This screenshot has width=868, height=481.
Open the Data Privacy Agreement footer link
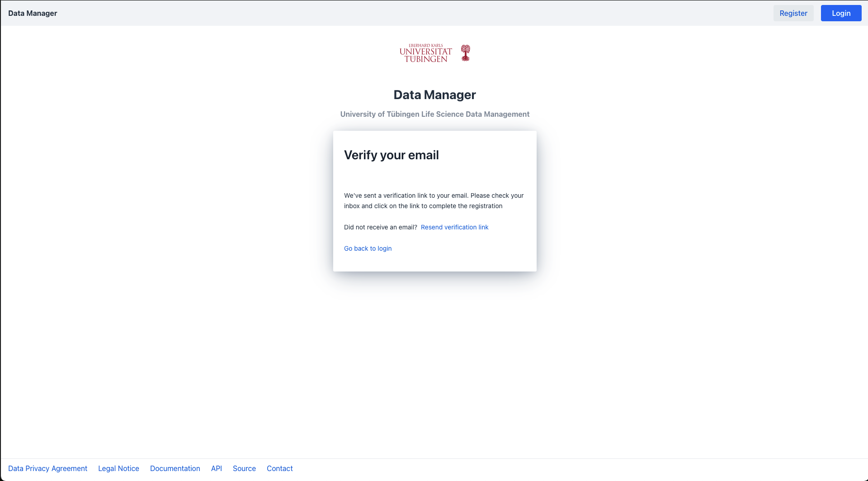coord(47,468)
